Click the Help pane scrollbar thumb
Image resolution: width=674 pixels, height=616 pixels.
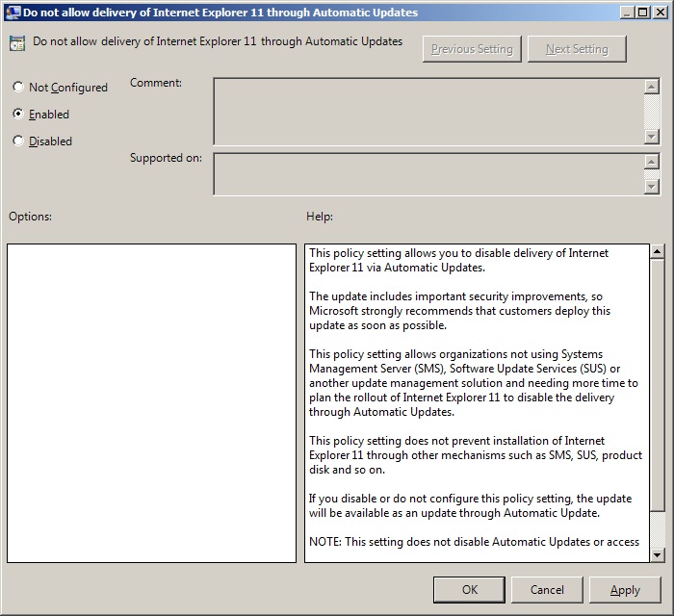(658, 385)
